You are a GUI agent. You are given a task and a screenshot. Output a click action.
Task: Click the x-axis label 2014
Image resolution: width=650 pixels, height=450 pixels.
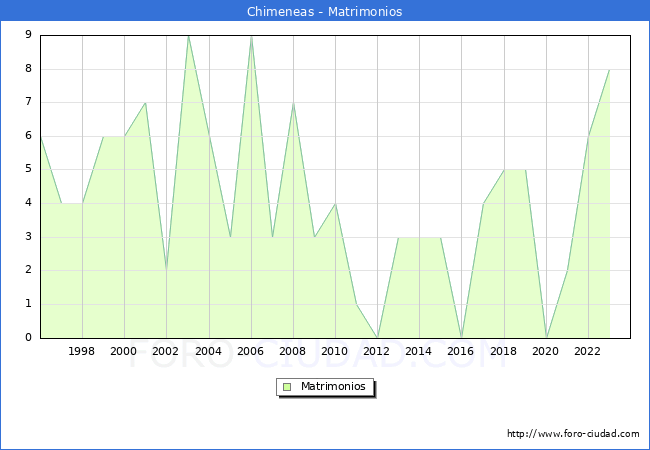coord(419,351)
